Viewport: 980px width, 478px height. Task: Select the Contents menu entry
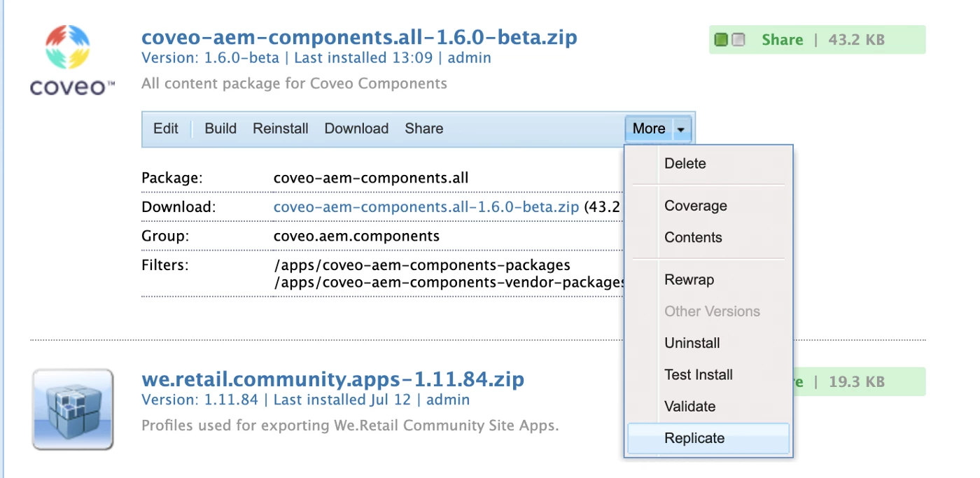[x=693, y=237]
